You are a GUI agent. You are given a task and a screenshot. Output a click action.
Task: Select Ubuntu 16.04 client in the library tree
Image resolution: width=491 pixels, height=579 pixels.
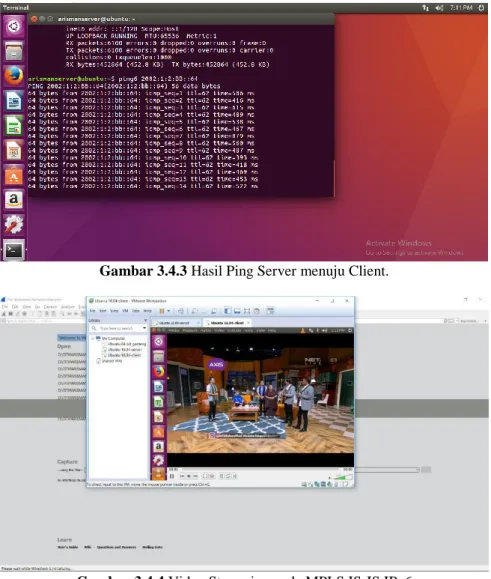pos(124,355)
